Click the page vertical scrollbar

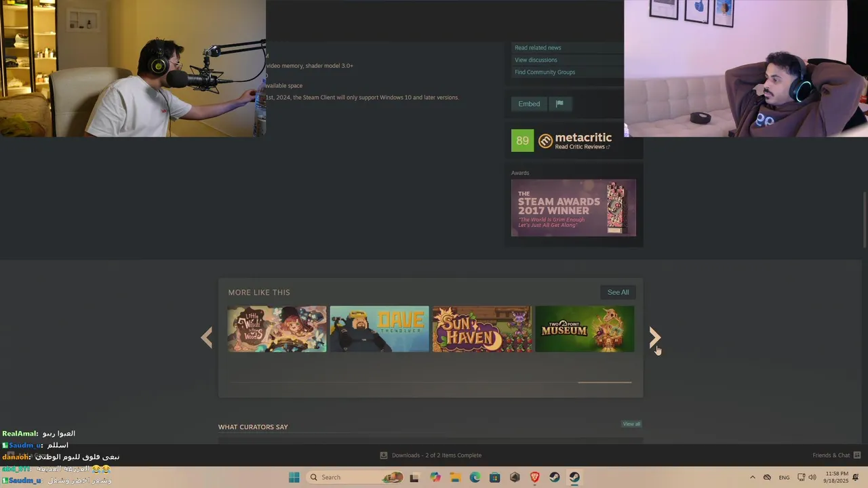[865, 220]
